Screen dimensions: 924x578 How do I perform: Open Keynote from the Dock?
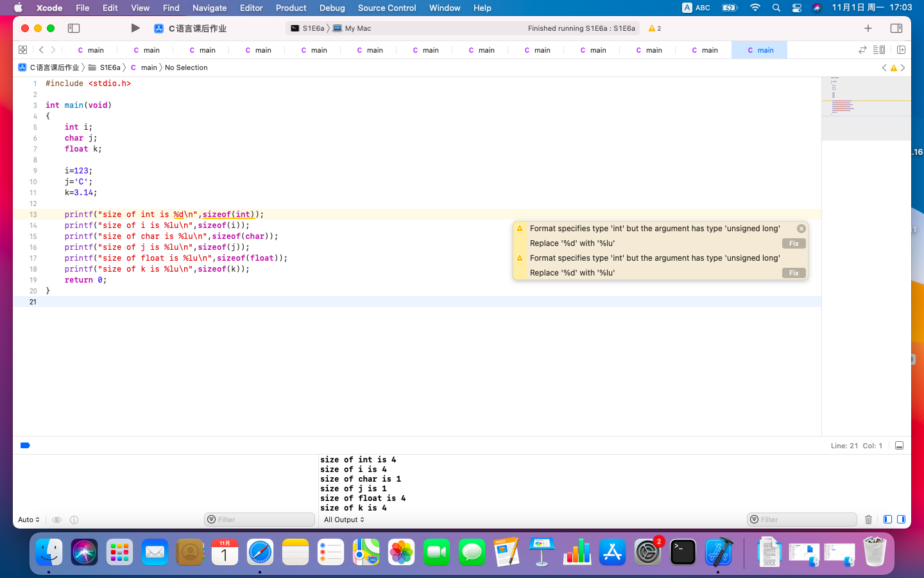[542, 552]
